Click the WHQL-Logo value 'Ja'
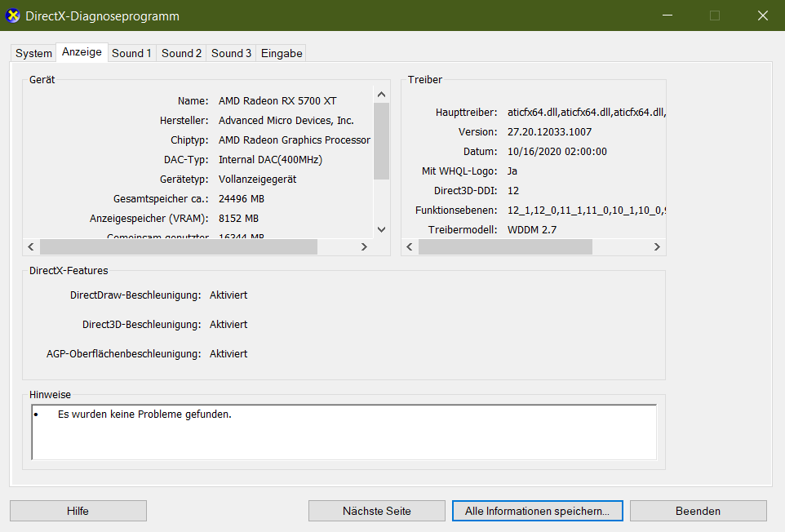Screen dimensions: 785x532 [512, 171]
